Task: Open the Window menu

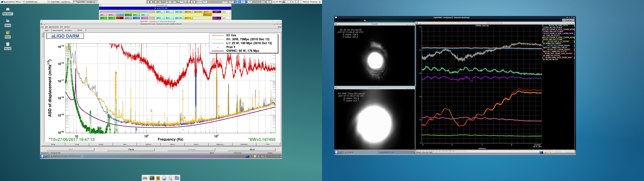Action: 67,27
